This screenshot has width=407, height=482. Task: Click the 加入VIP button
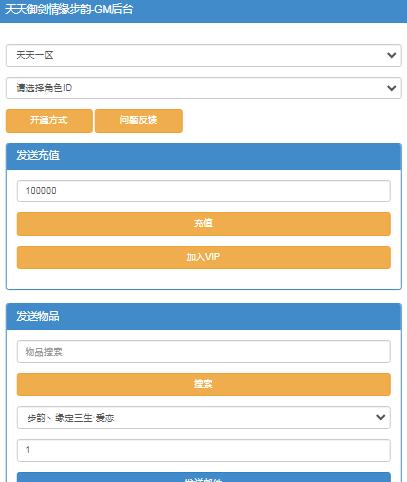click(x=203, y=257)
